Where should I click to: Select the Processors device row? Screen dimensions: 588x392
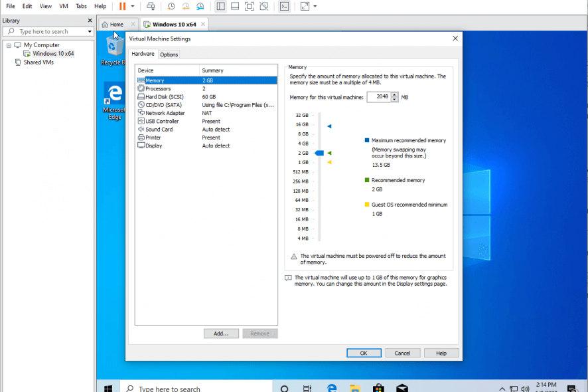(x=207, y=88)
